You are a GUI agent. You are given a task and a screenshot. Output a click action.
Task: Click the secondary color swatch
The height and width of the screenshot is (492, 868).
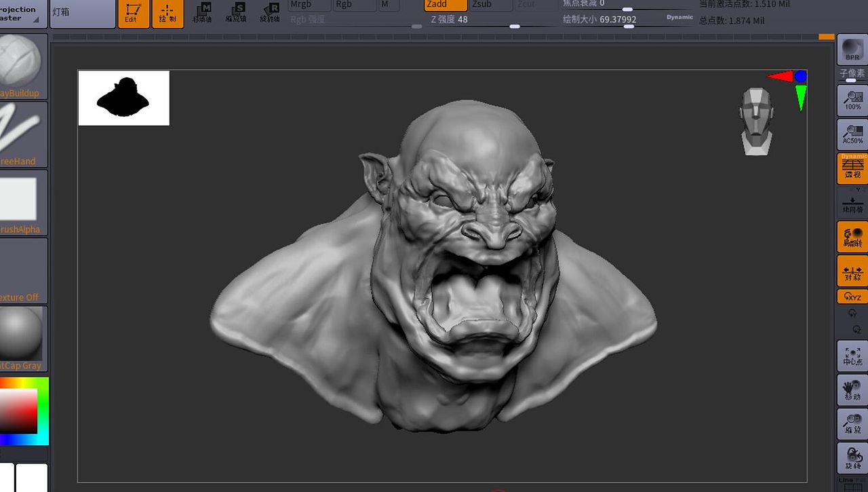click(x=7, y=478)
